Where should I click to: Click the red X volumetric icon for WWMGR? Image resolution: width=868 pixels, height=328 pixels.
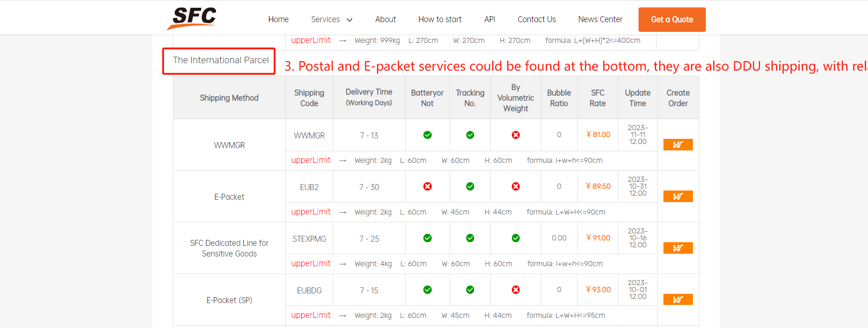pyautogui.click(x=516, y=135)
